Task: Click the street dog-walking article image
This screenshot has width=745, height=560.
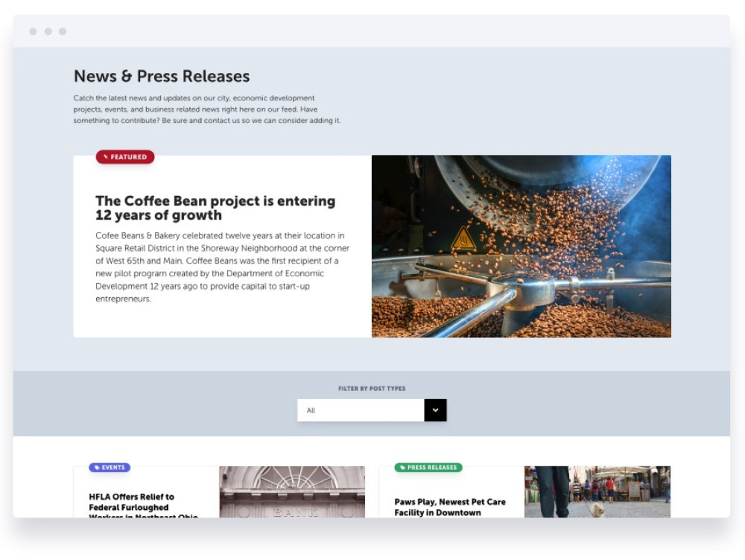Action: [597, 491]
